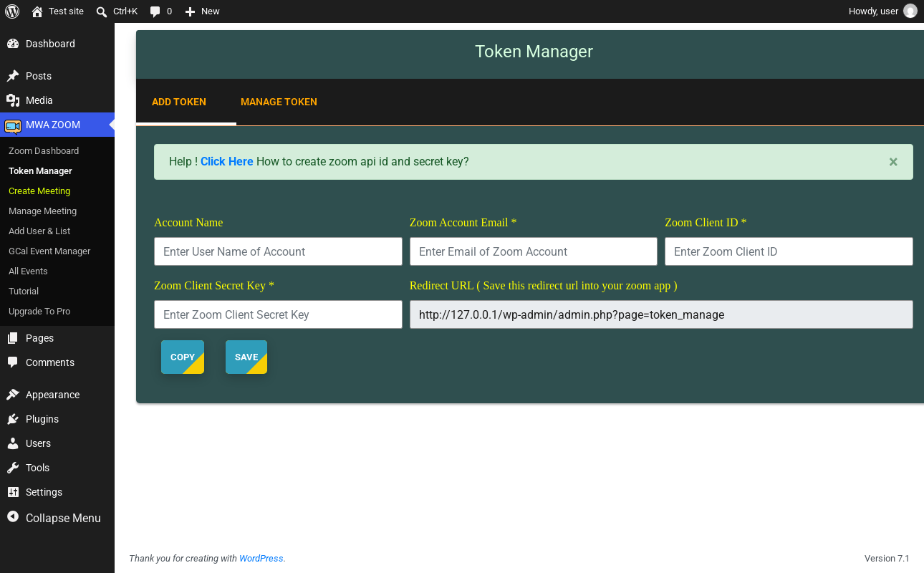Click the Token Manager heading text
The image size is (924, 573).
pyautogui.click(x=534, y=52)
